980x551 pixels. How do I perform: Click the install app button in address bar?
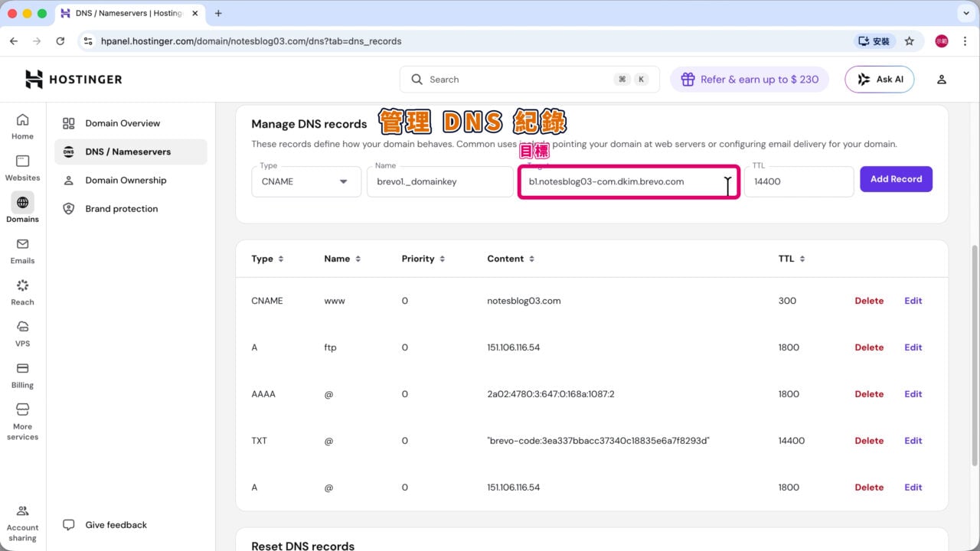(874, 41)
